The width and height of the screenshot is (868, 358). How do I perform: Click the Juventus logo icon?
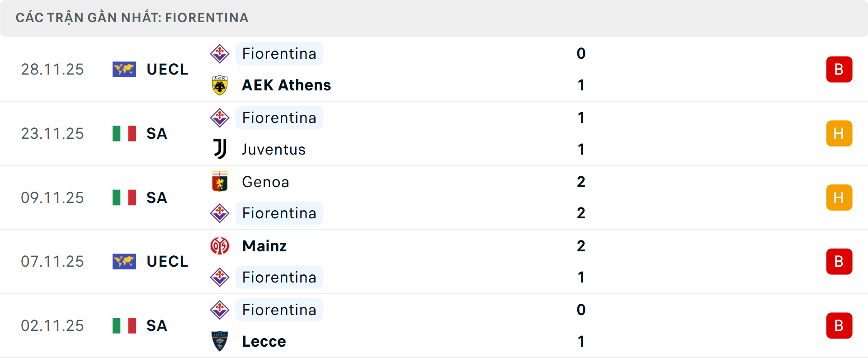[220, 149]
